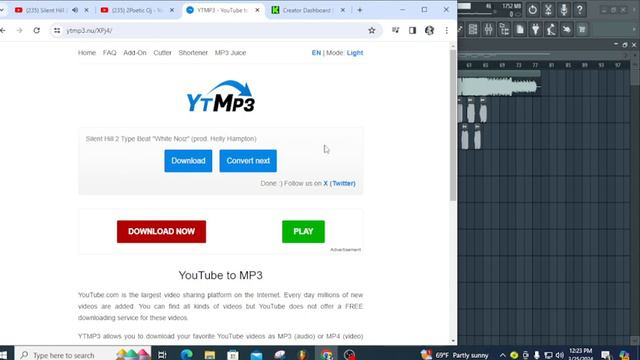Launch Microsoft Edge from the taskbar
This screenshot has width=640, height=360.
coord(187,355)
